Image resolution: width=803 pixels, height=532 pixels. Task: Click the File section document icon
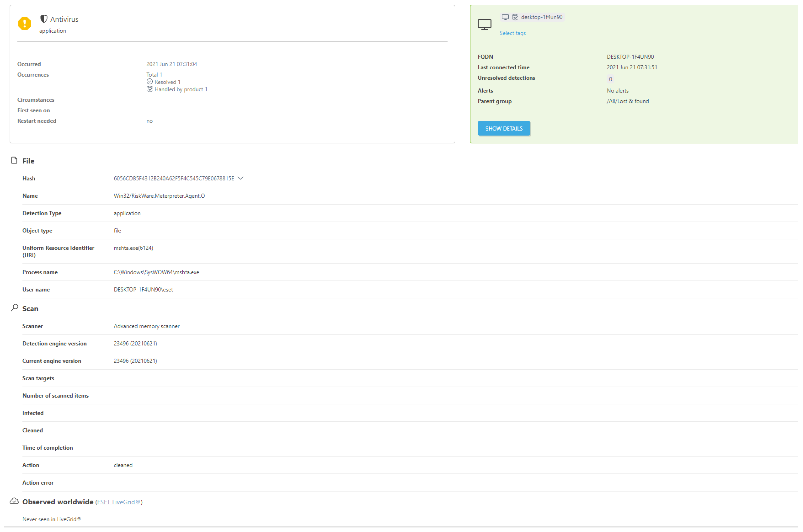click(x=14, y=161)
